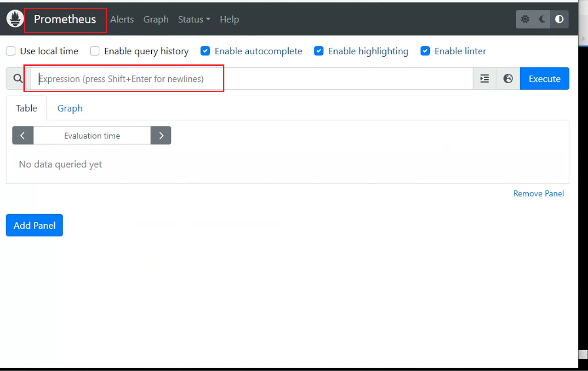Screen dimensions: 588x371
Task: Check the Use local time checkbox
Action: pyautogui.click(x=11, y=51)
